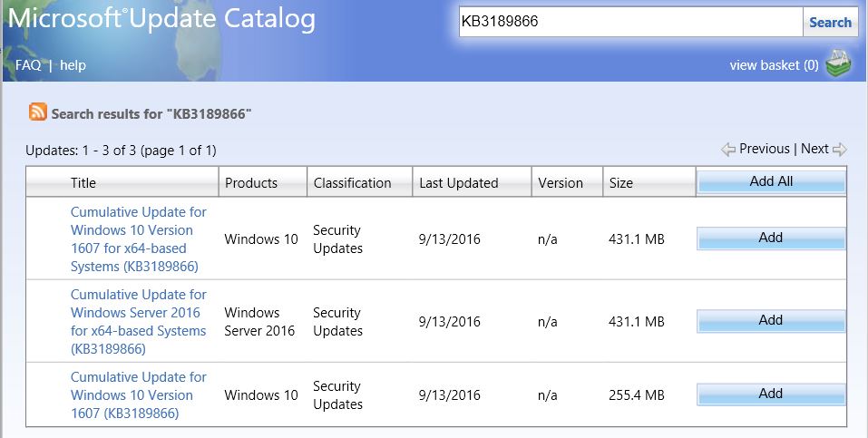Open Cumulative Update Windows 10 Version 1607 (KB3189866) link
868x438 pixels.
[139, 394]
